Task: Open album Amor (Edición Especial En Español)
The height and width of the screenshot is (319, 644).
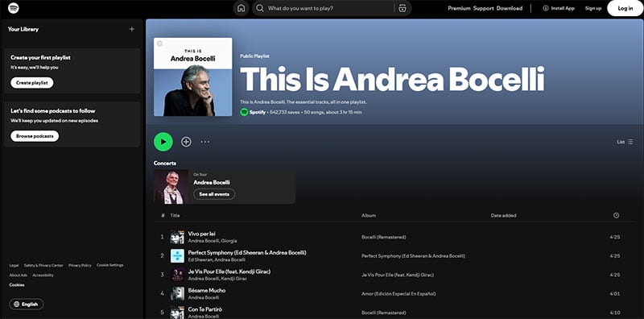Action: point(398,294)
